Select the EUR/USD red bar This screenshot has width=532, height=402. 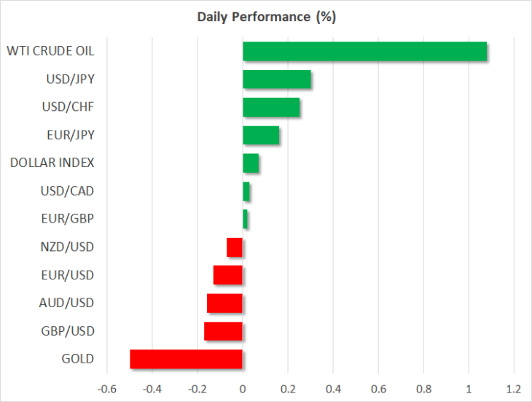coord(228,275)
